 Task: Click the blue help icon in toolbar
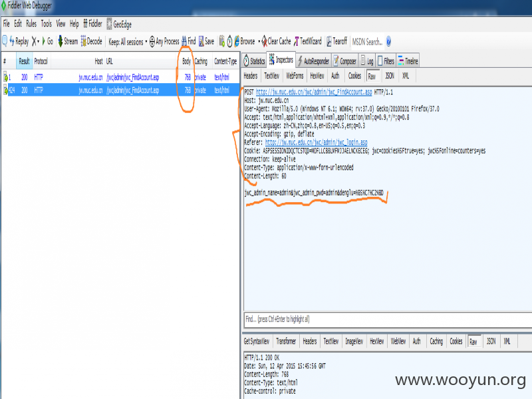coord(388,41)
